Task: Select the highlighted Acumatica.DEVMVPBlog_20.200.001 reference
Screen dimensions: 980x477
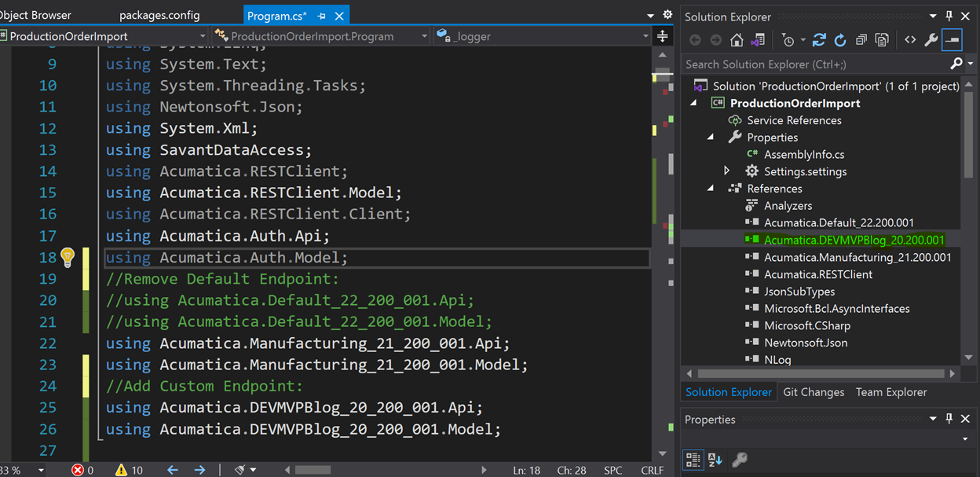Action: point(854,240)
